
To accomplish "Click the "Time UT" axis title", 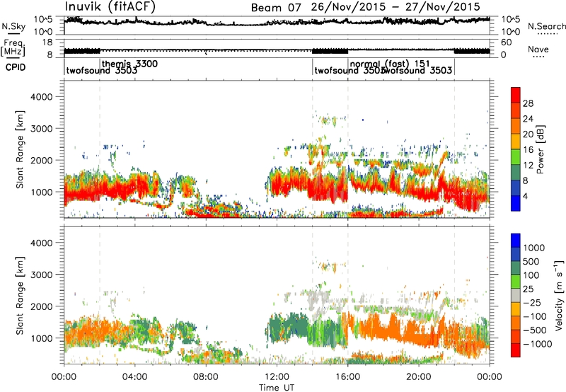I will click(x=277, y=387).
